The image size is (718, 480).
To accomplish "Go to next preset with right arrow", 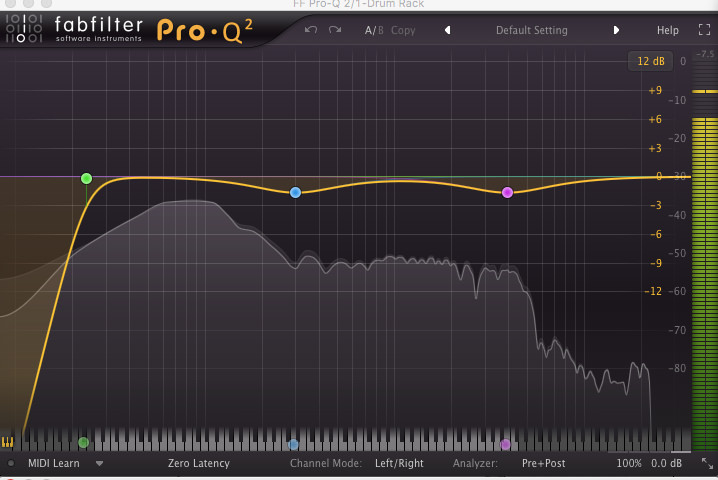I will tap(616, 30).
